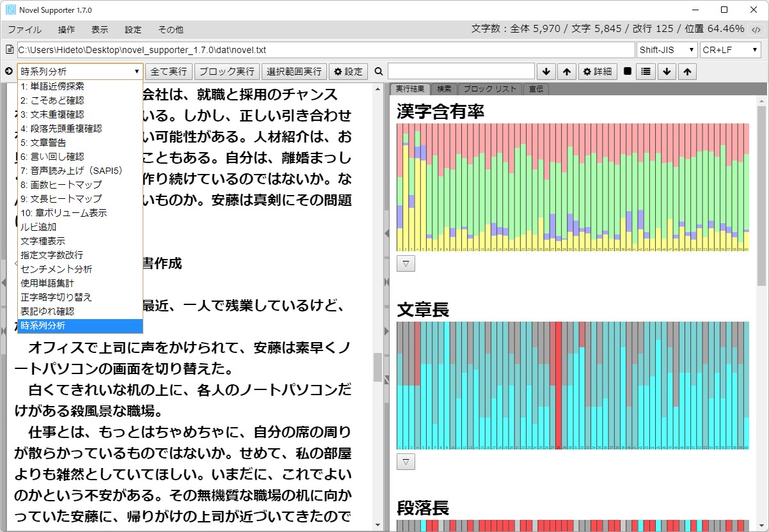This screenshot has height=532, width=769.
Task: Click the </> icon in the top-right corner
Action: coord(757,29)
